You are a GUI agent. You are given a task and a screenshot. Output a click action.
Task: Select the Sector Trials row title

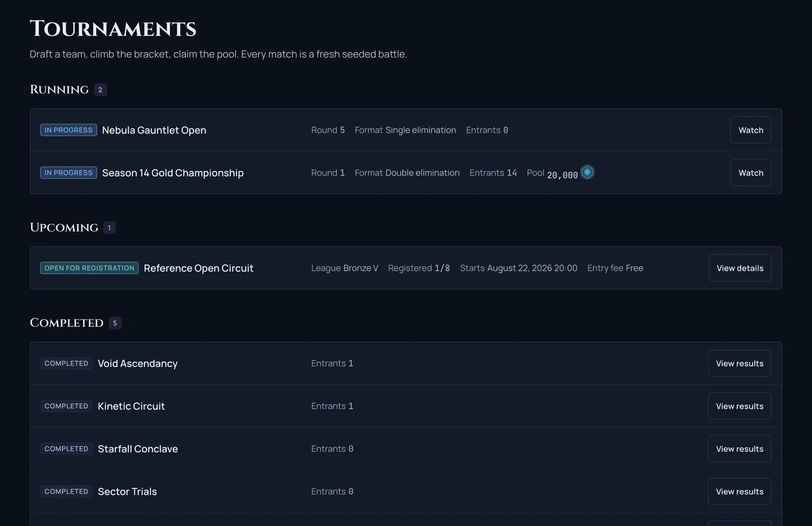click(127, 491)
